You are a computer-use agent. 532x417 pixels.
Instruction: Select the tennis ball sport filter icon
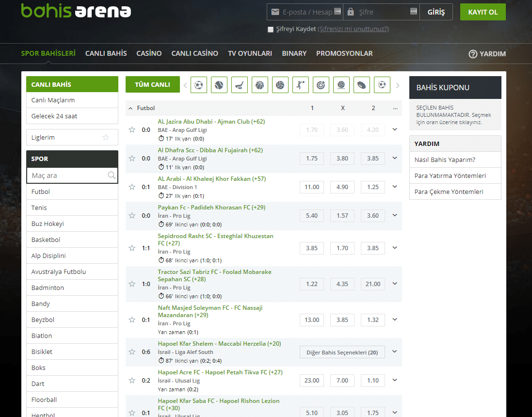click(x=219, y=85)
